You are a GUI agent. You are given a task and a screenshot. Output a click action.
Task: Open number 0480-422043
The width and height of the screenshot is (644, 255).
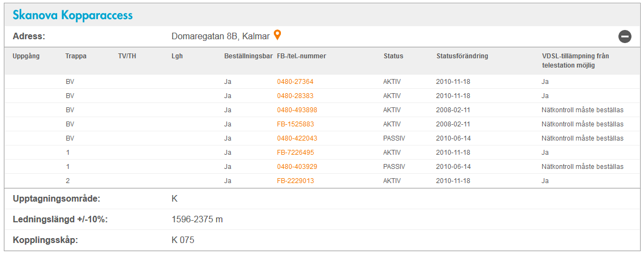297,138
